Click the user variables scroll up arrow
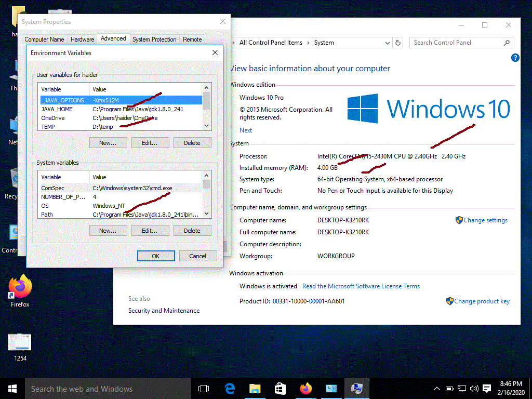 (x=206, y=88)
